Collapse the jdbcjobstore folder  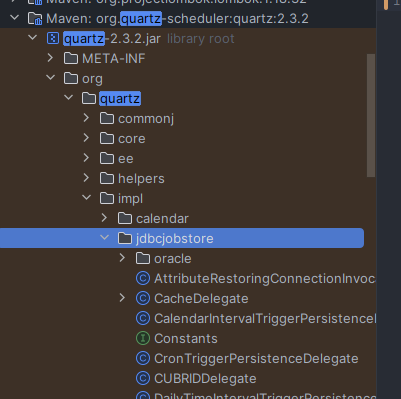coord(104,238)
